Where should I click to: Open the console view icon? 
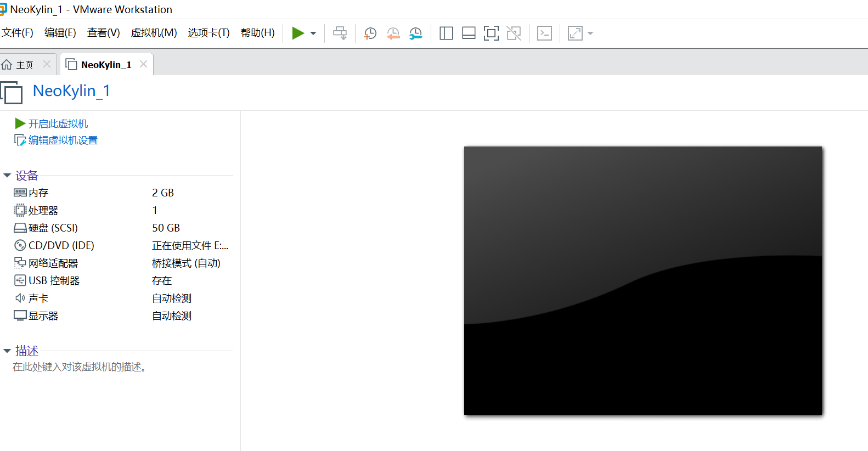pyautogui.click(x=544, y=33)
